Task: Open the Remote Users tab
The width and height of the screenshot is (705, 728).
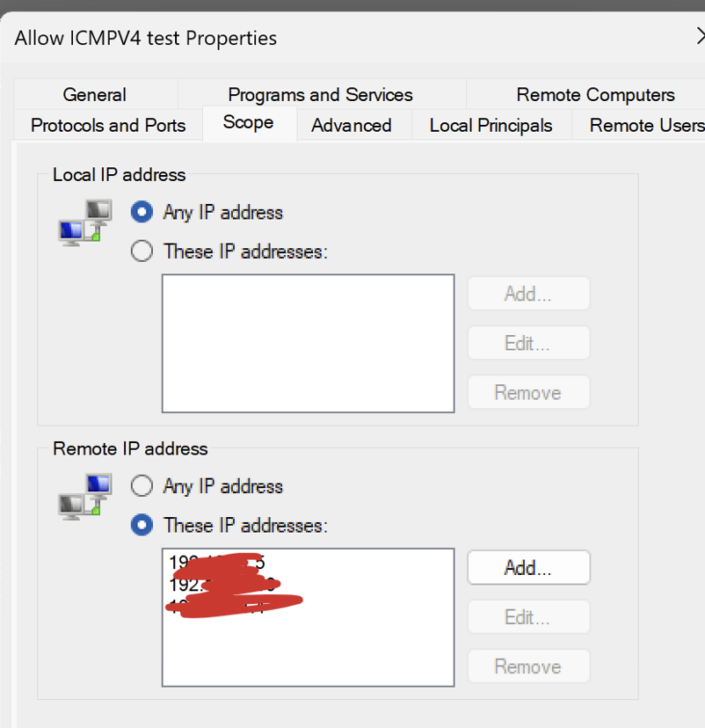Action: (645, 125)
